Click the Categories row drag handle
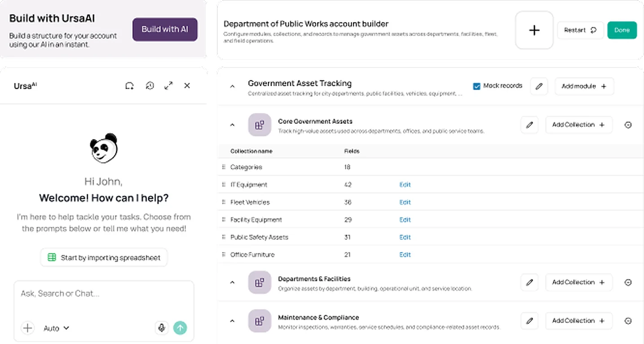644x344 pixels. 224,167
